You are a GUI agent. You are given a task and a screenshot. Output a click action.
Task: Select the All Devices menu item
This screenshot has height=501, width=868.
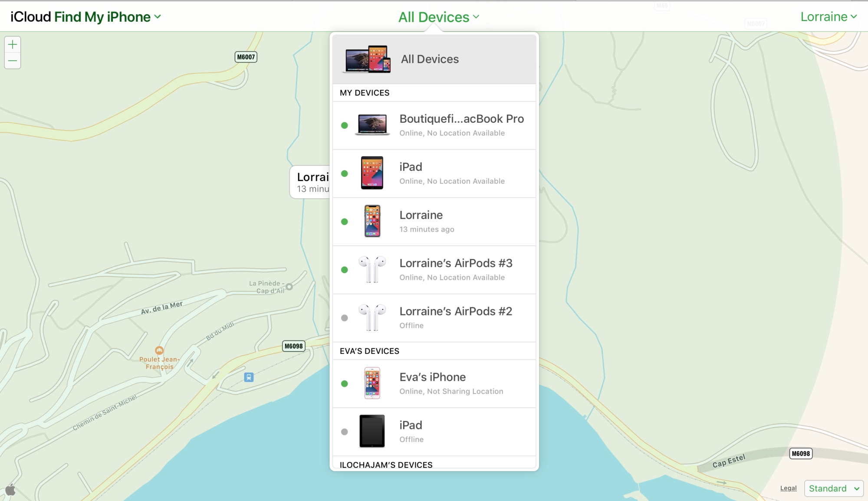point(434,59)
